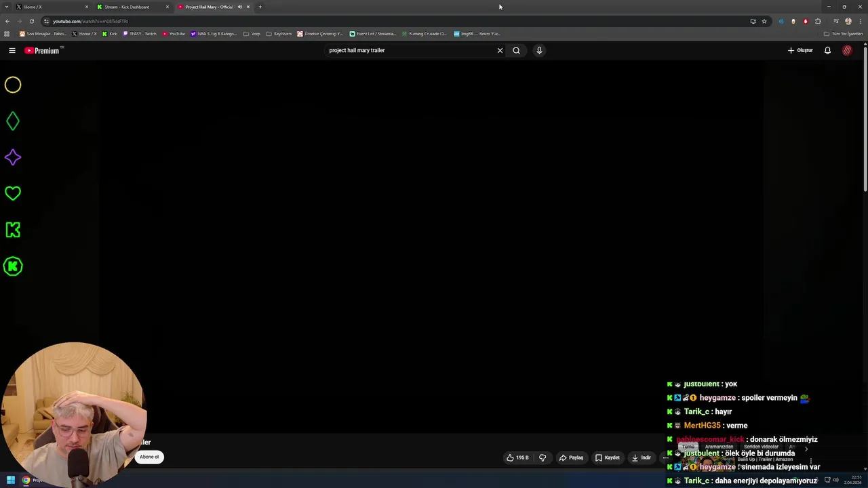Viewport: 868px width, 488px height.
Task: Expand the Voip bookmark folder
Action: click(252, 33)
